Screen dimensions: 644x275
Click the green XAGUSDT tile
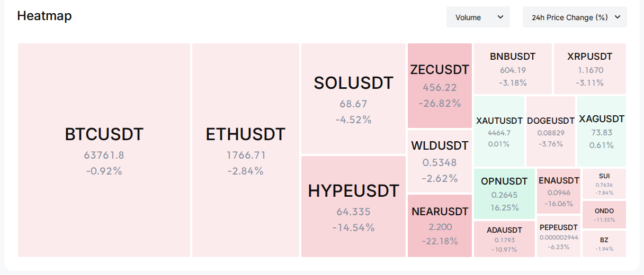(602, 132)
